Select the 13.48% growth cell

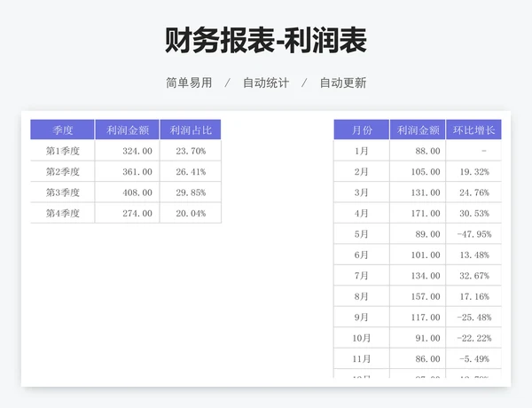(x=473, y=255)
